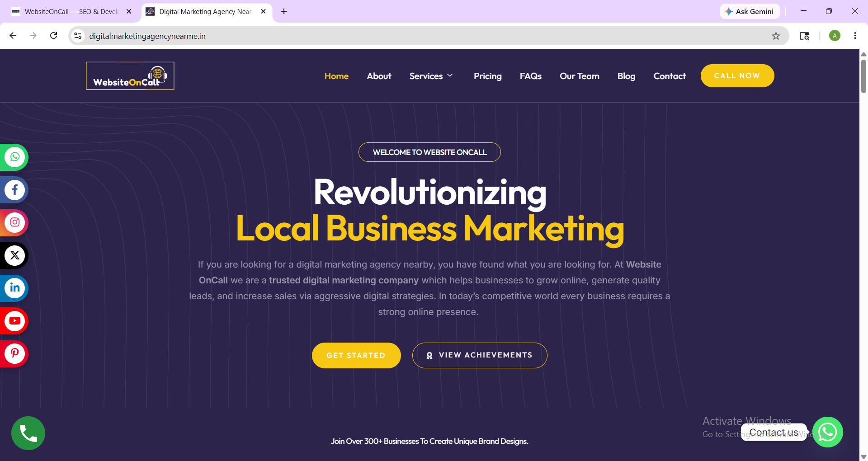The image size is (868, 461).
Task: Open the YouTube sidebar icon
Action: click(14, 321)
